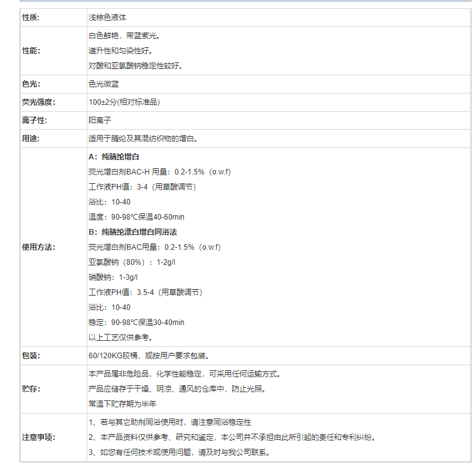The height and width of the screenshot is (465, 476).
Task: Click the heading B：纯腈纶漂白增白同浴法
Action: (133, 232)
